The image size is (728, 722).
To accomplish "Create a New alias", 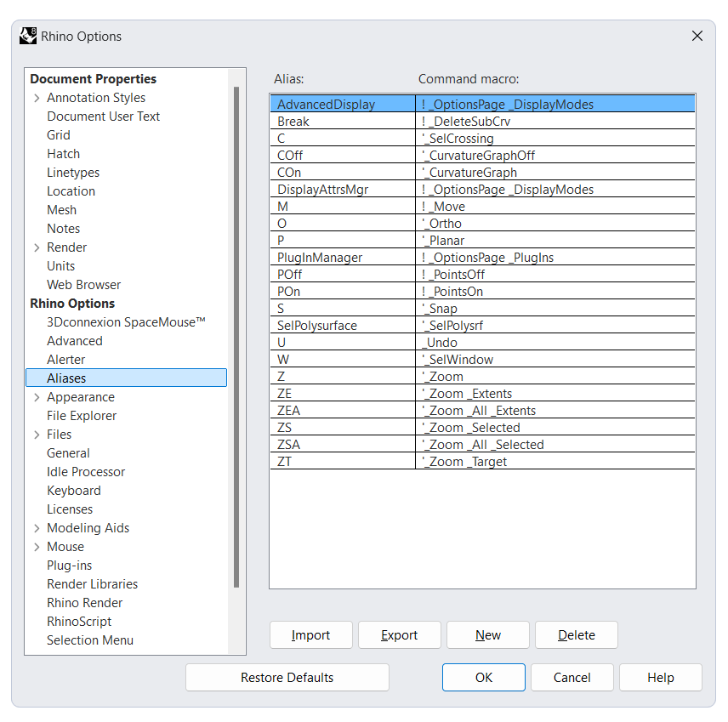I will (x=488, y=635).
